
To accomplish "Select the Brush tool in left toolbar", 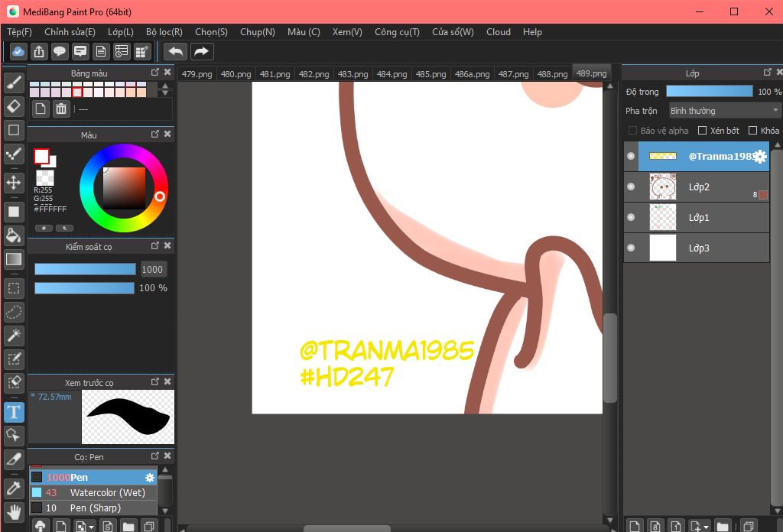I will tap(14, 83).
